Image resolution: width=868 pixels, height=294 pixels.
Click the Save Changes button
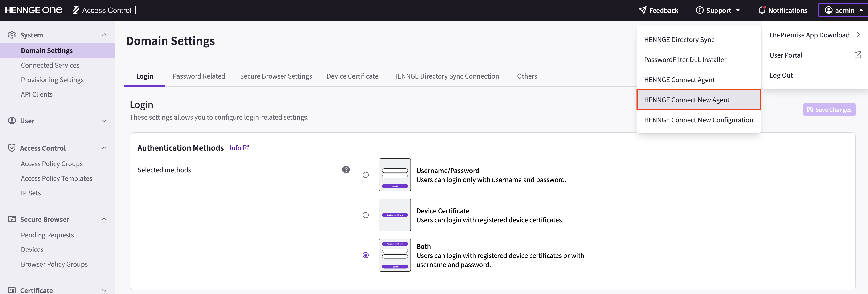[829, 110]
